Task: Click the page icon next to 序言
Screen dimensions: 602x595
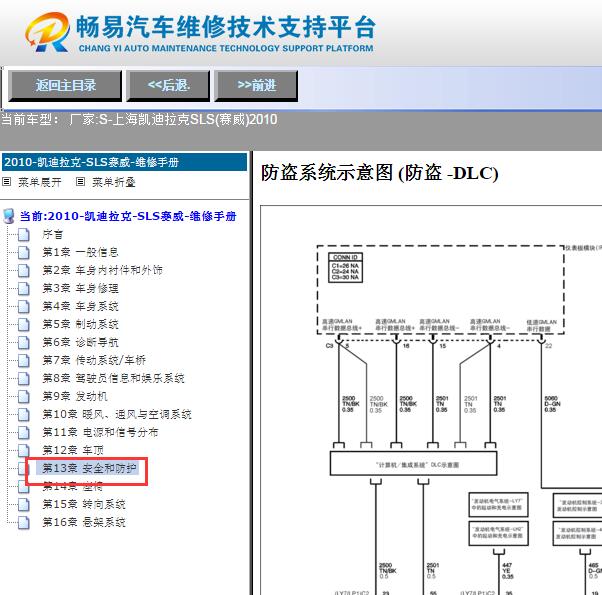Action: [24, 234]
